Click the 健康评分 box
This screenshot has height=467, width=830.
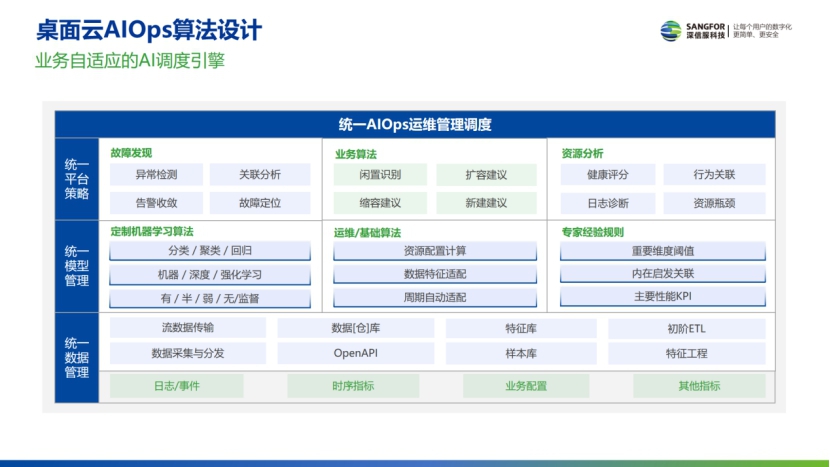[x=608, y=175]
